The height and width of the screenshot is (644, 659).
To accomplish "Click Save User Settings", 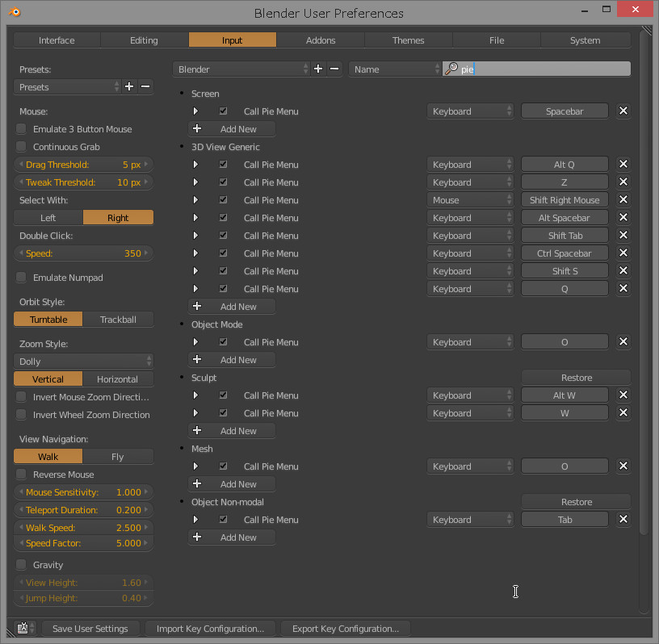I will pyautogui.click(x=90, y=629).
